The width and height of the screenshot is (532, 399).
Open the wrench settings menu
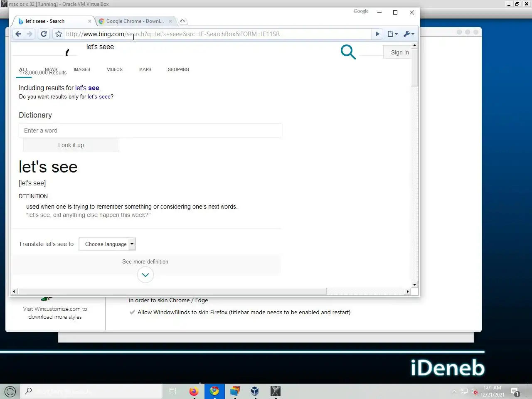(409, 34)
